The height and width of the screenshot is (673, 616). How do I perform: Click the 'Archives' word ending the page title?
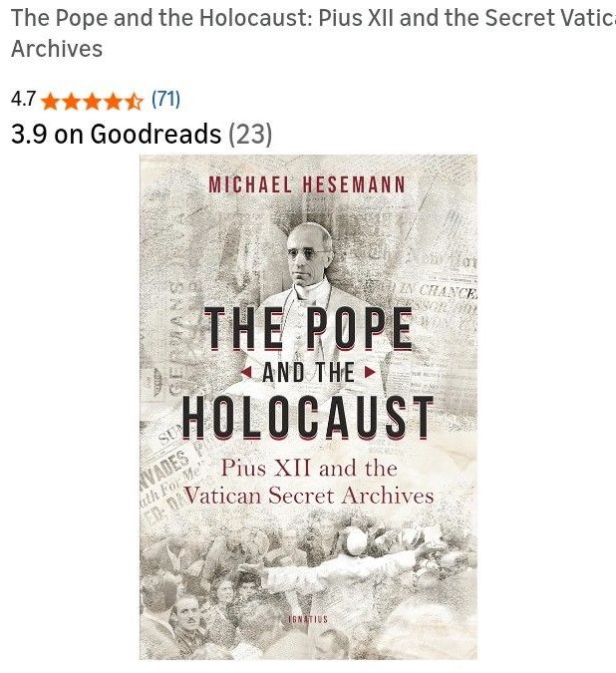[x=57, y=49]
